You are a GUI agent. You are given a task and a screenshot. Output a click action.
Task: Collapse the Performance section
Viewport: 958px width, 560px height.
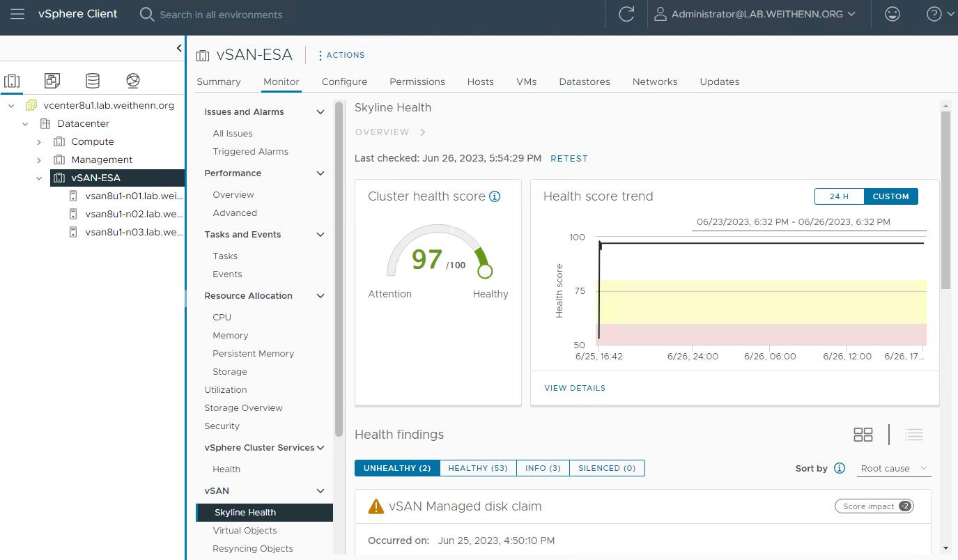tap(320, 173)
